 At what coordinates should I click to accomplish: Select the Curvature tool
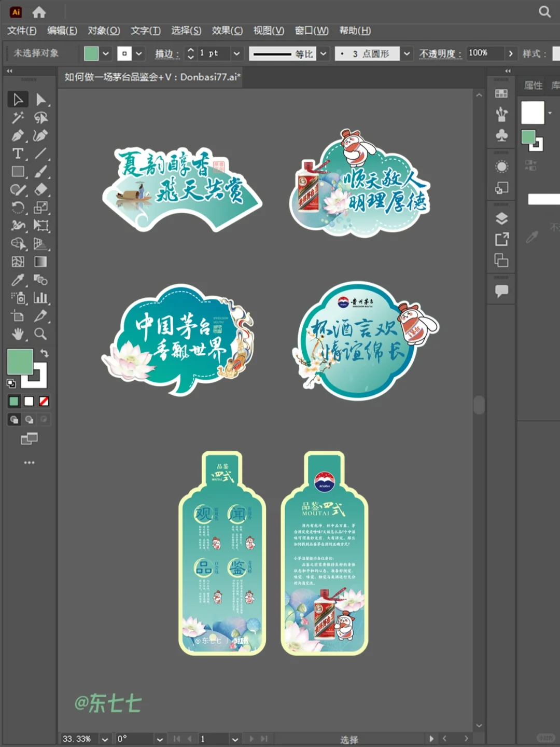(41, 136)
